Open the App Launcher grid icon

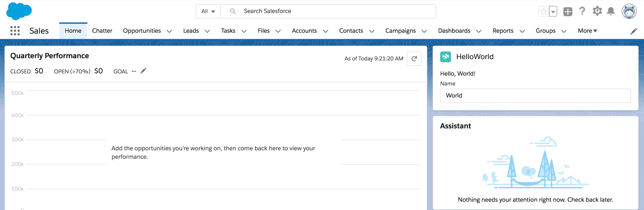tap(15, 31)
